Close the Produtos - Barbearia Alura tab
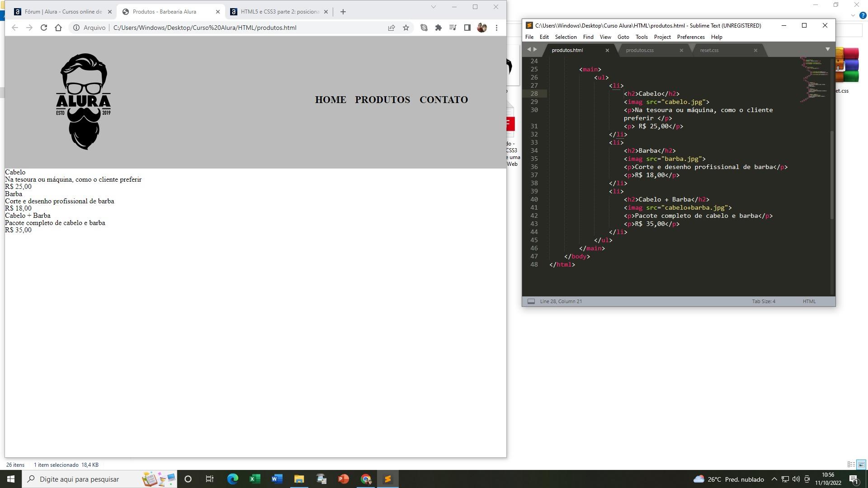This screenshot has height=488, width=868. point(217,12)
